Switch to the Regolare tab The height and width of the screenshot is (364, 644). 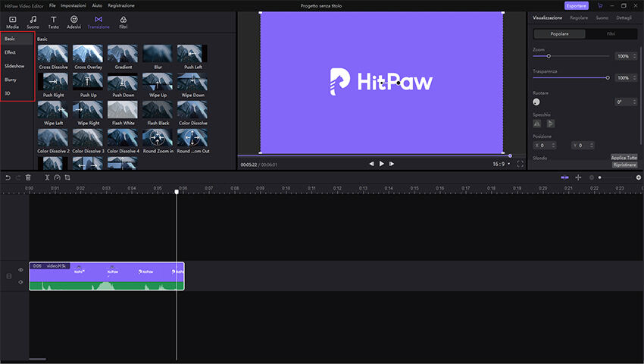579,17
